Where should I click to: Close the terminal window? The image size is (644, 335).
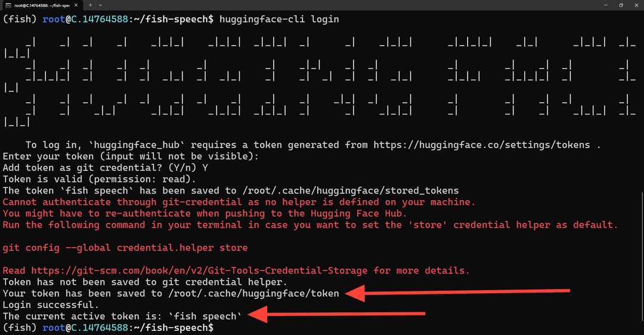(x=637, y=5)
